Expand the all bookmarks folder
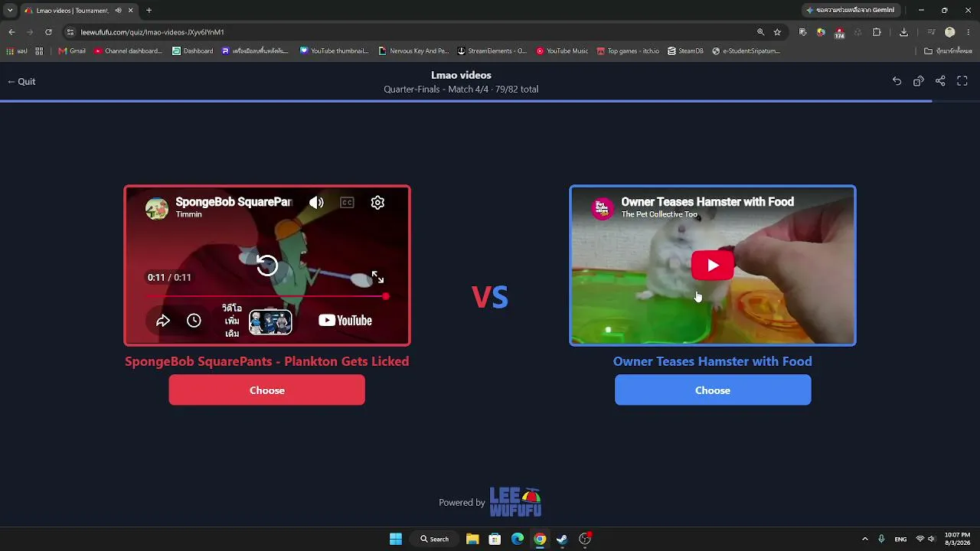The width and height of the screenshot is (980, 551). pos(948,51)
